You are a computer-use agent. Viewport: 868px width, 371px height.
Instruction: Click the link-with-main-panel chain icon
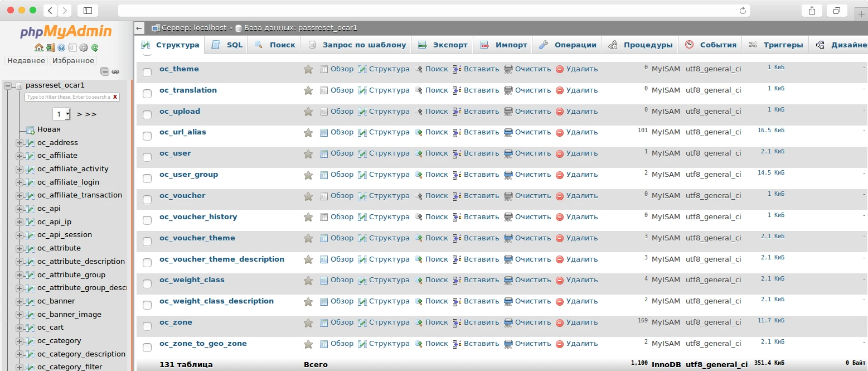[115, 71]
